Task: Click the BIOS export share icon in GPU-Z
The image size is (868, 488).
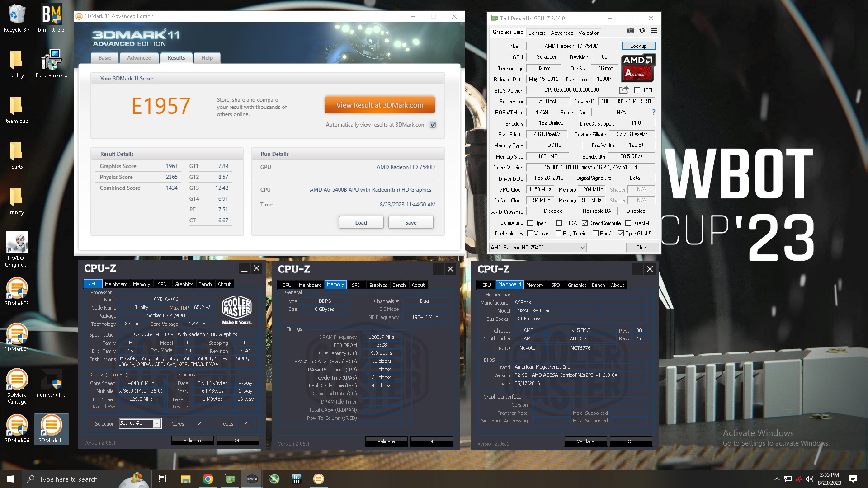Action: tap(624, 90)
